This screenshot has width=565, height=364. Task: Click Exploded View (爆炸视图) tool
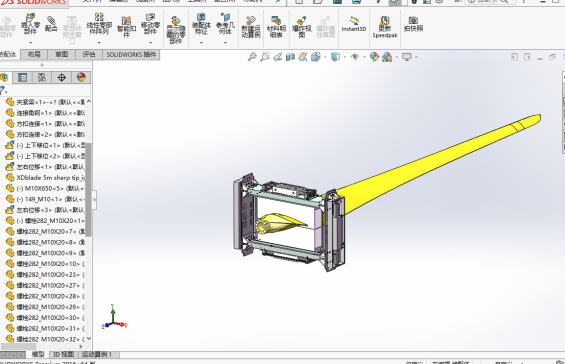coord(302,27)
